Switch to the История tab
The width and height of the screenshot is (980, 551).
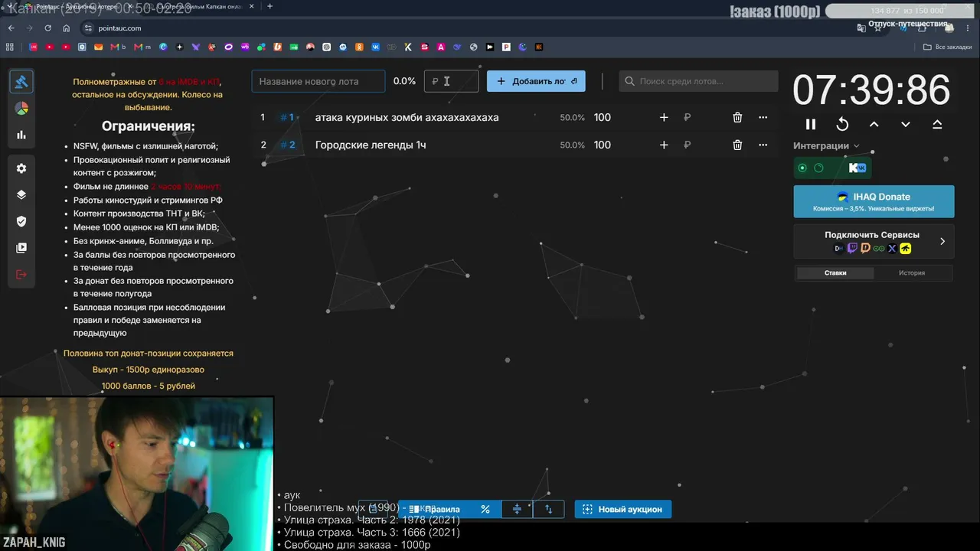(x=912, y=272)
